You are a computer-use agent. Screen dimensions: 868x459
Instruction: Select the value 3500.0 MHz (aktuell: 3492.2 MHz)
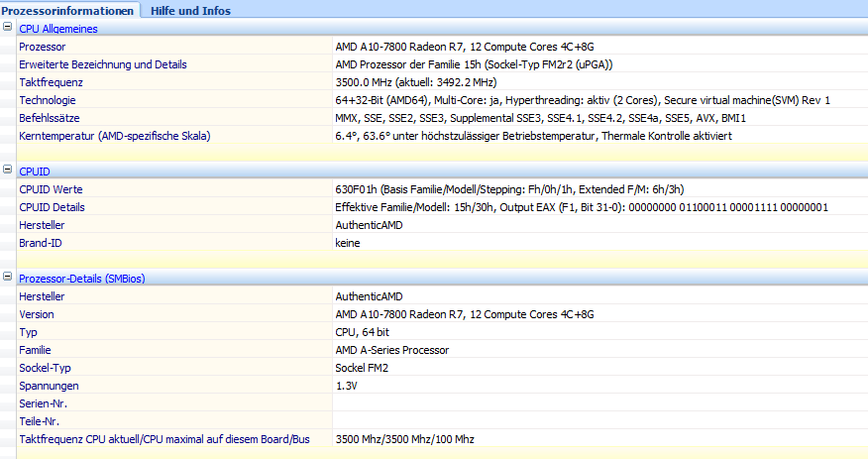416,82
